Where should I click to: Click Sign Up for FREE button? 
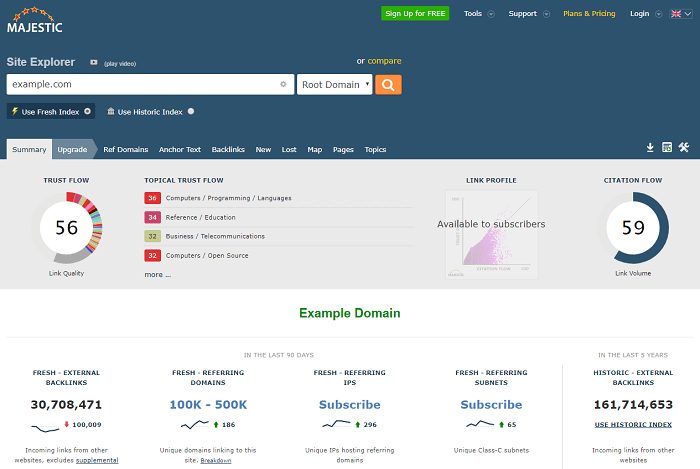415,14
